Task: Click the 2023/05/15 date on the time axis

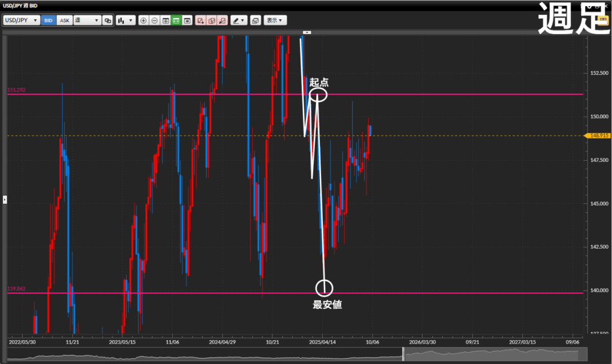Action: coord(122,342)
